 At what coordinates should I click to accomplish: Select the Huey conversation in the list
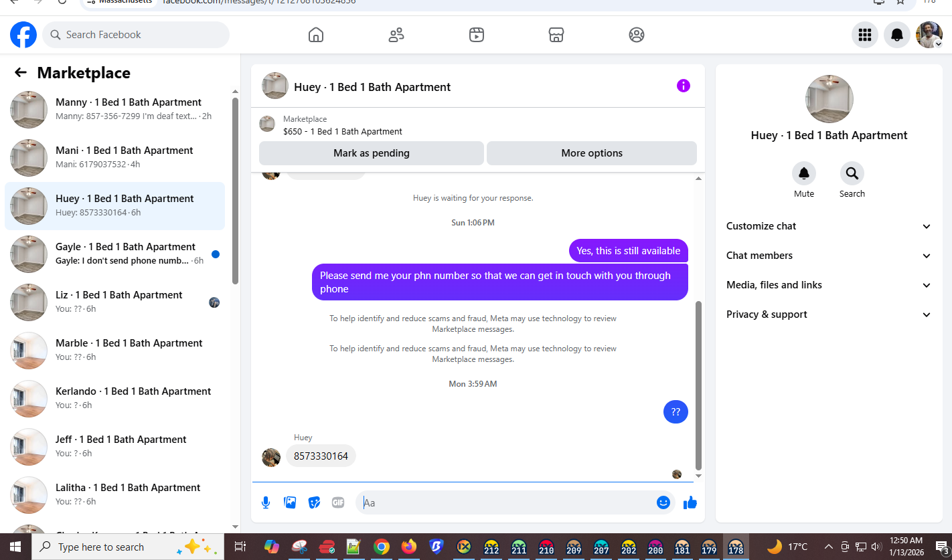coord(115,206)
